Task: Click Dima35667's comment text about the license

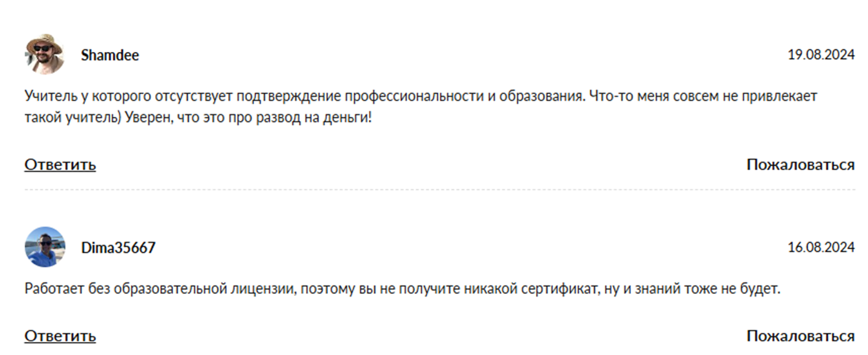Action: coord(402,289)
